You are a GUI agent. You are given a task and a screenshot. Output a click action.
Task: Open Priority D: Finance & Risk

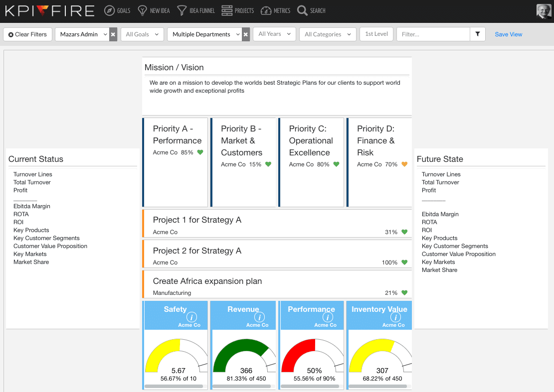point(379,162)
